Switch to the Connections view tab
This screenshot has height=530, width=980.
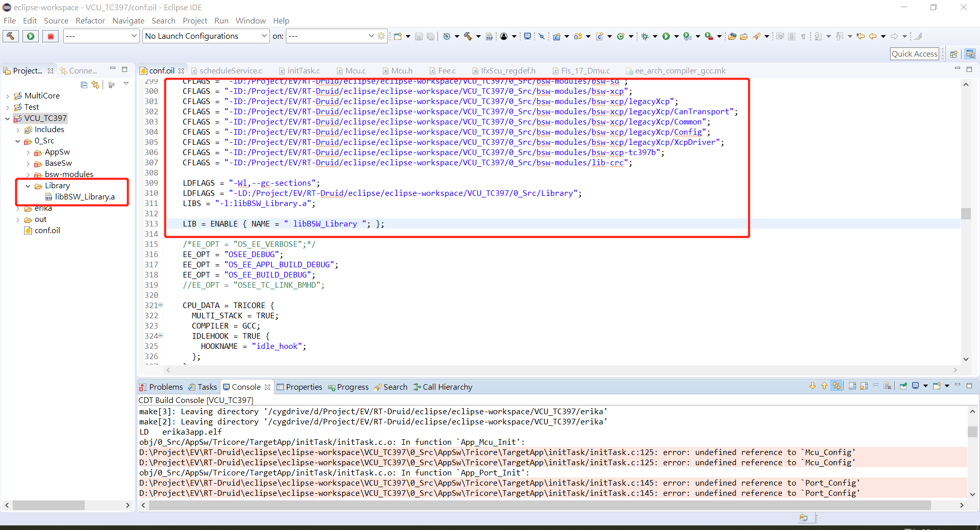[x=78, y=70]
